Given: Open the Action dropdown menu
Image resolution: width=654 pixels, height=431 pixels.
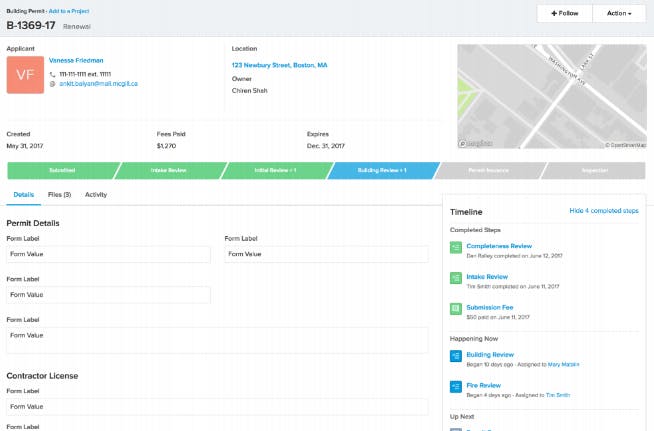Looking at the screenshot, I should (x=619, y=13).
